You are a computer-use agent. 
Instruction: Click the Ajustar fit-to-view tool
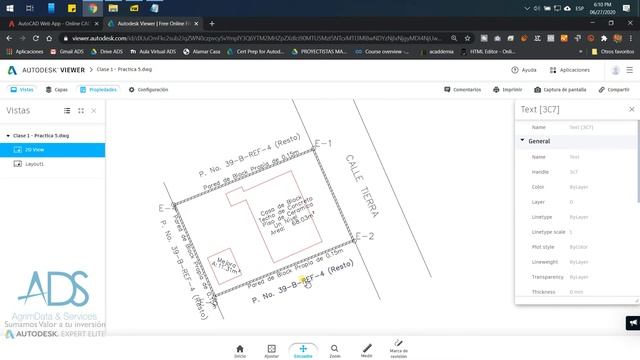point(271,351)
